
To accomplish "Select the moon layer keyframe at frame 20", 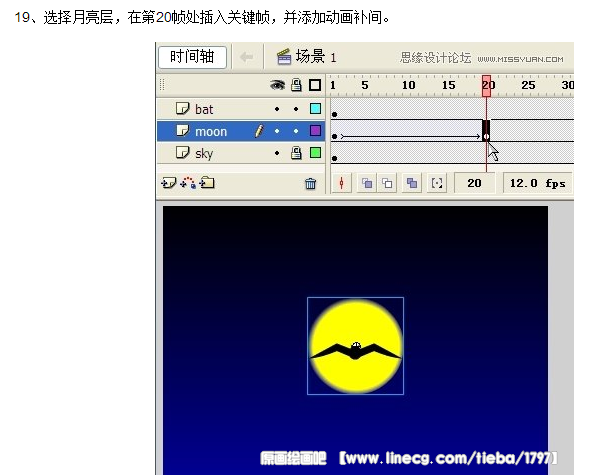I will pos(486,131).
